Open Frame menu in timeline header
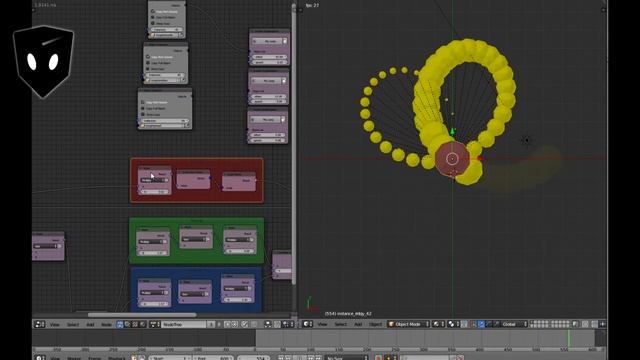This screenshot has width=640, height=360. 95,358
